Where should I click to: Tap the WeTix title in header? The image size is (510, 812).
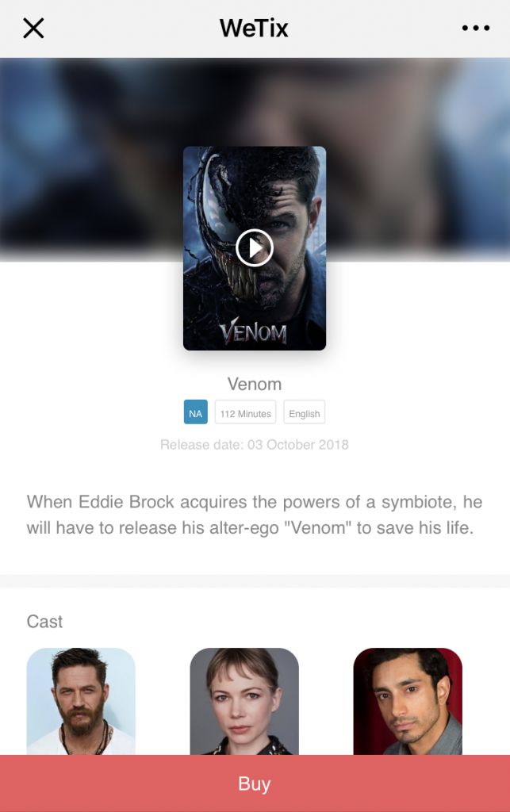point(254,28)
